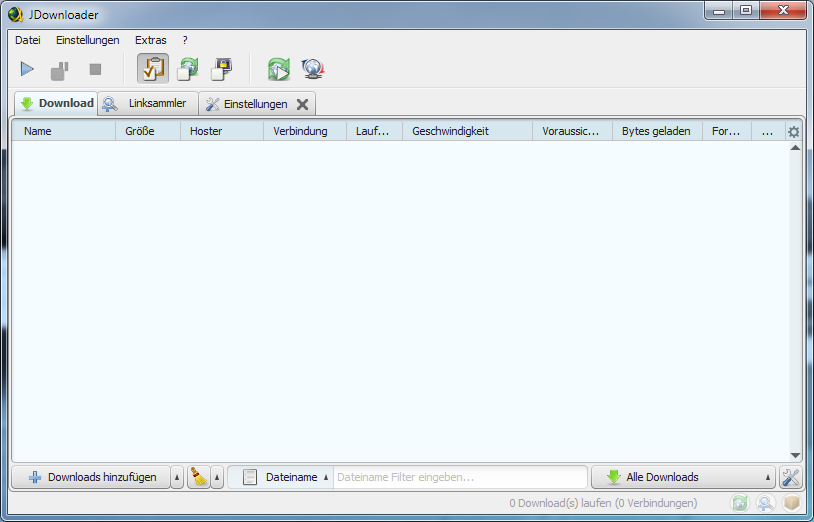814x522 pixels.
Task: Click the 0 Download(s) laufen status text
Action: 603,503
